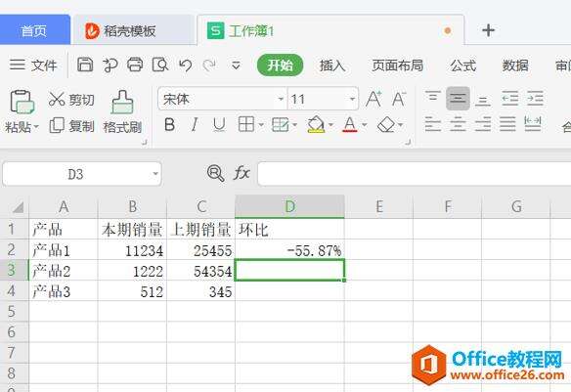Open the font name dropdown 宋体
This screenshot has height=392, width=571.
281,99
